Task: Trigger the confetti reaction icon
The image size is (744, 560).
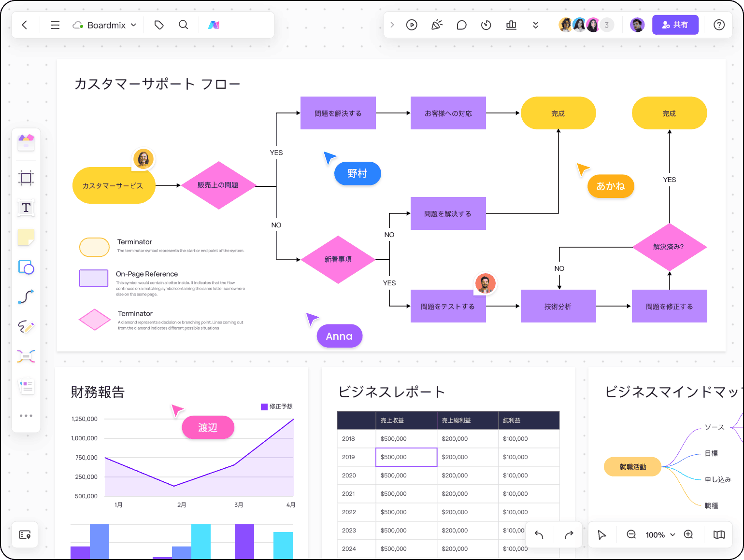Action: coord(437,25)
